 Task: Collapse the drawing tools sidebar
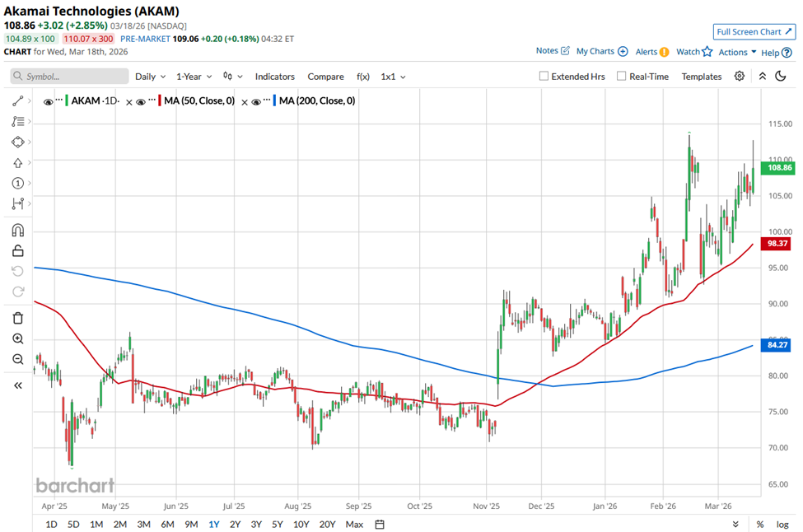[17, 385]
